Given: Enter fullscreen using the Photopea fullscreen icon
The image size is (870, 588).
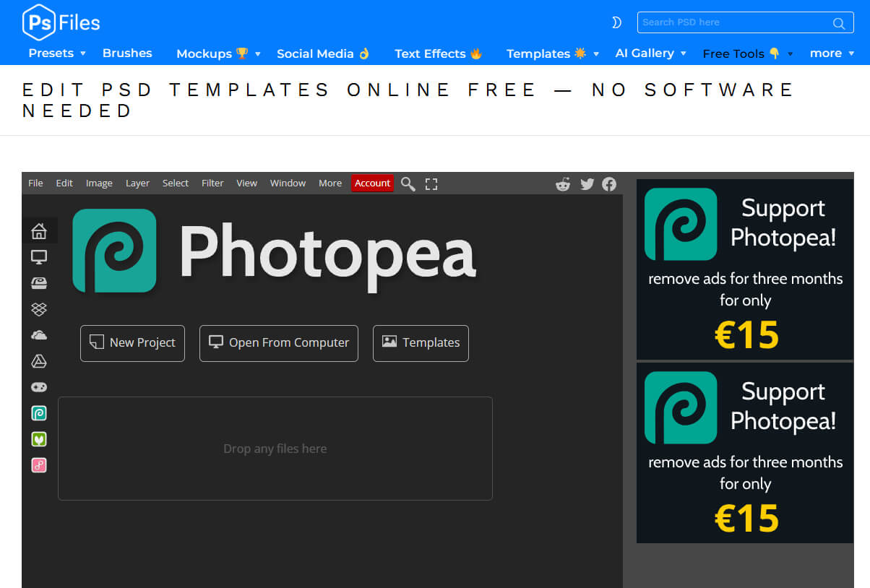Looking at the screenshot, I should [x=431, y=184].
